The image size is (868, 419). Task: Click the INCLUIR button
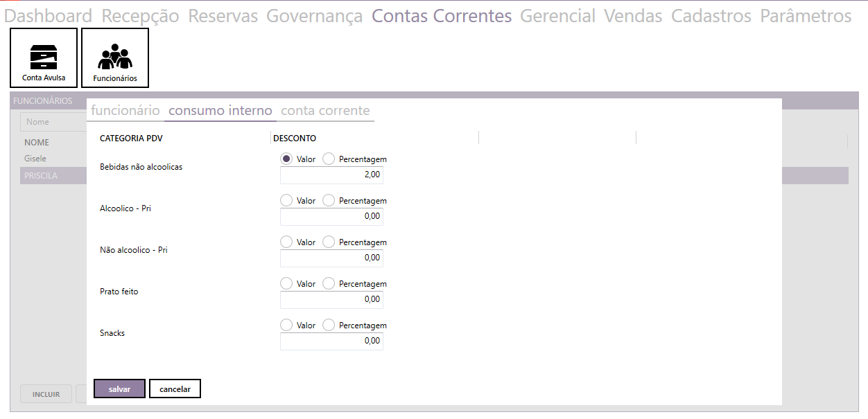click(46, 395)
